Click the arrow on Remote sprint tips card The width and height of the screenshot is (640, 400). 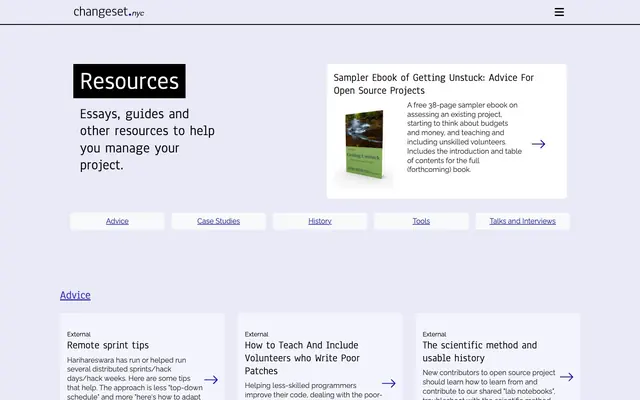[211, 380]
